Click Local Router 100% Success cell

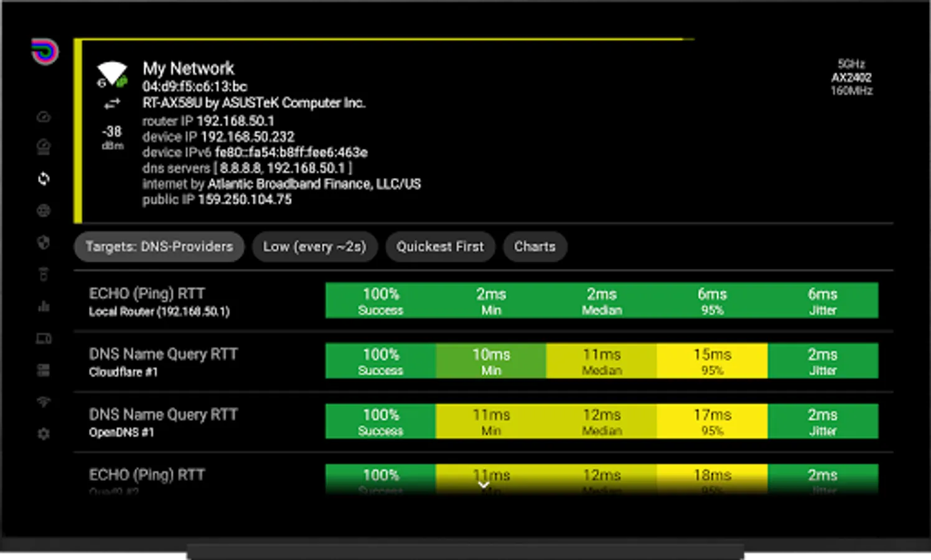coord(381,301)
